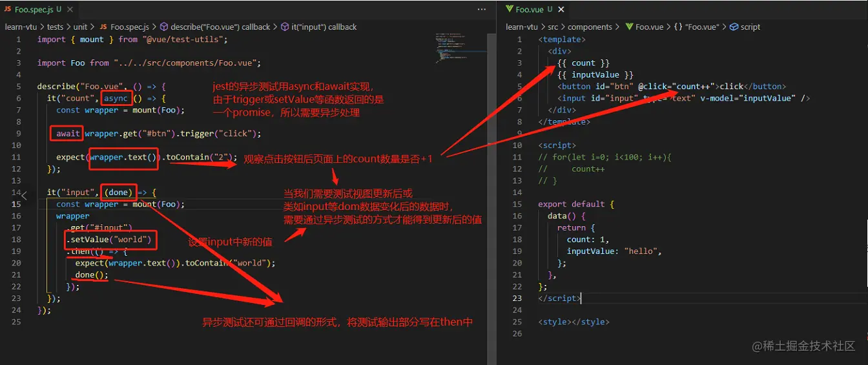Click const wrapper line 7 in spec file

pyautogui.click(x=120, y=110)
